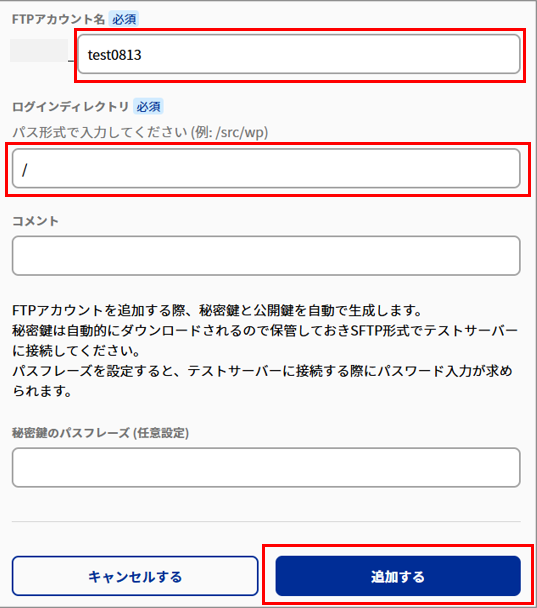Click the FTP account name field containing test0813
Screen dimensions: 537x608
(299, 54)
